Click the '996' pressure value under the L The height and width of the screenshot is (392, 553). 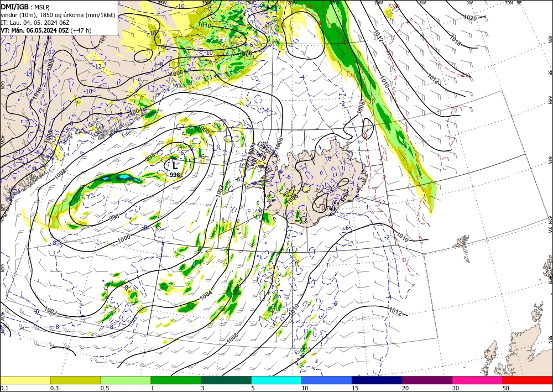click(x=175, y=175)
